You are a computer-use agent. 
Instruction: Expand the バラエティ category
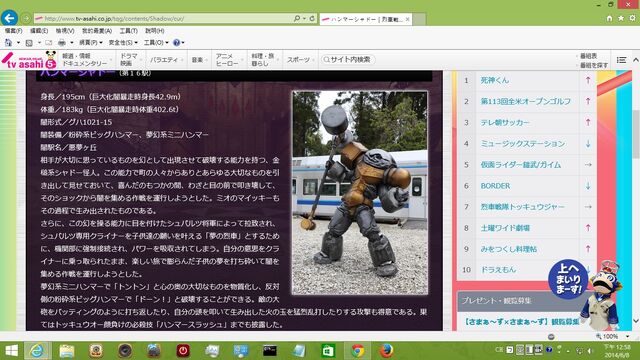(166, 60)
